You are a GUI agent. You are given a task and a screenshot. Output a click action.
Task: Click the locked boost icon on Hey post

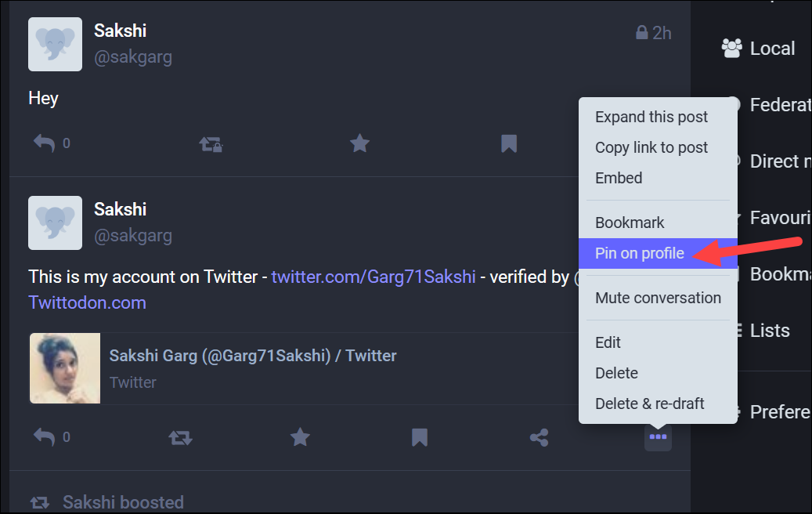point(211,144)
